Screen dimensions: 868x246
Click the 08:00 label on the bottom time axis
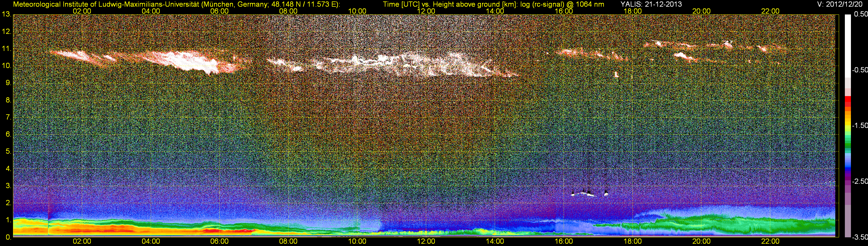pos(288,241)
